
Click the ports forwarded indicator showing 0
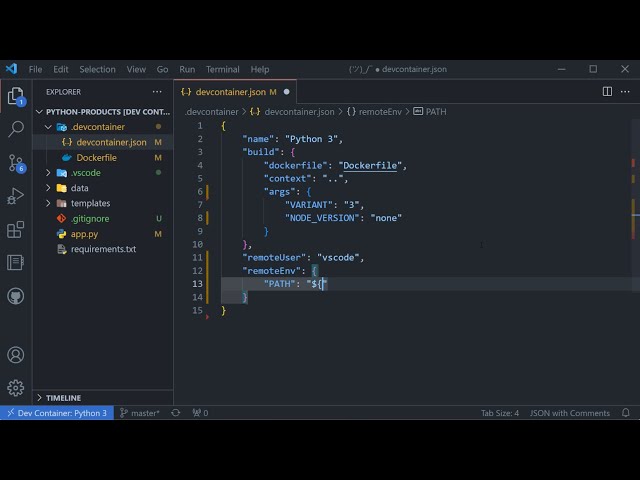tap(200, 413)
